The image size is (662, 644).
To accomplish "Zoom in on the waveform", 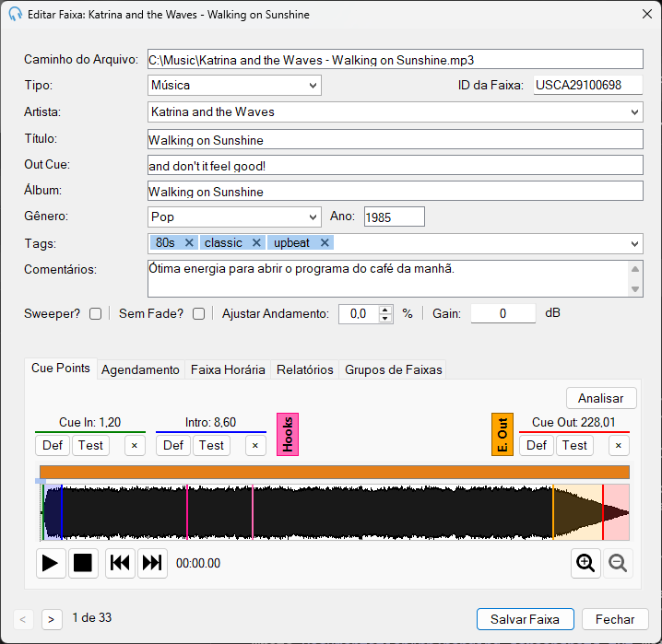I will (x=585, y=563).
